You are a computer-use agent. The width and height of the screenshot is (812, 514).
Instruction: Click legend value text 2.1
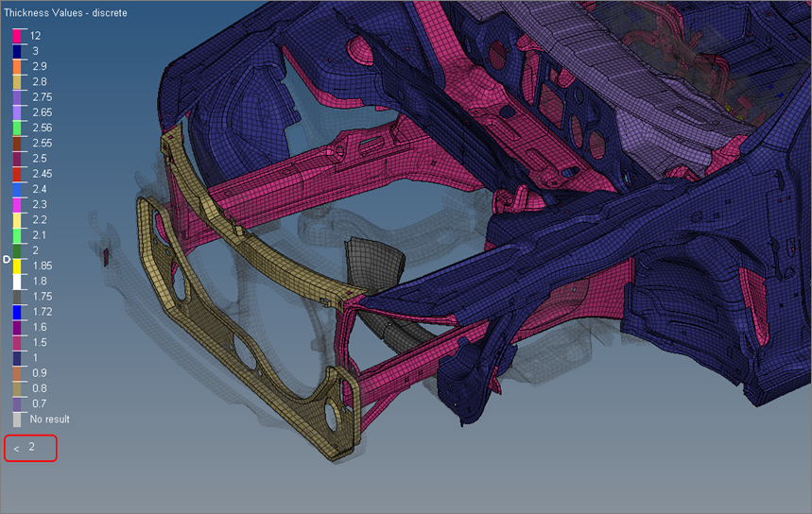tap(40, 235)
